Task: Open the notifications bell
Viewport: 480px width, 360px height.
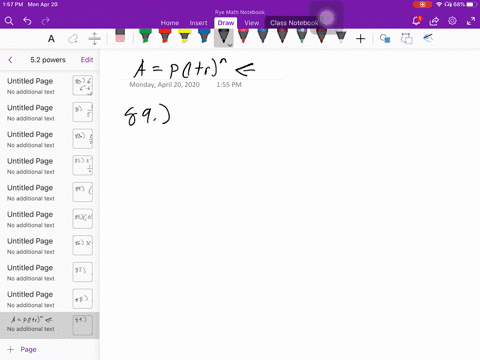Action: click(416, 21)
